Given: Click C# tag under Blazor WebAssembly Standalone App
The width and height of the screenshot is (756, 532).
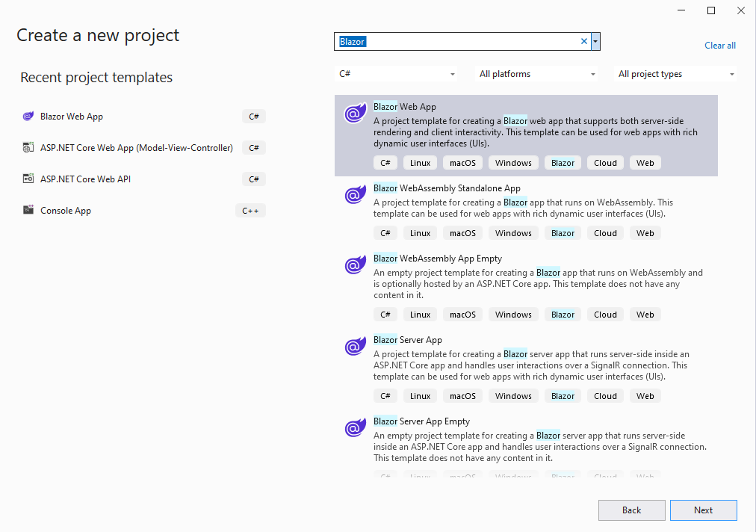Looking at the screenshot, I should pos(385,233).
